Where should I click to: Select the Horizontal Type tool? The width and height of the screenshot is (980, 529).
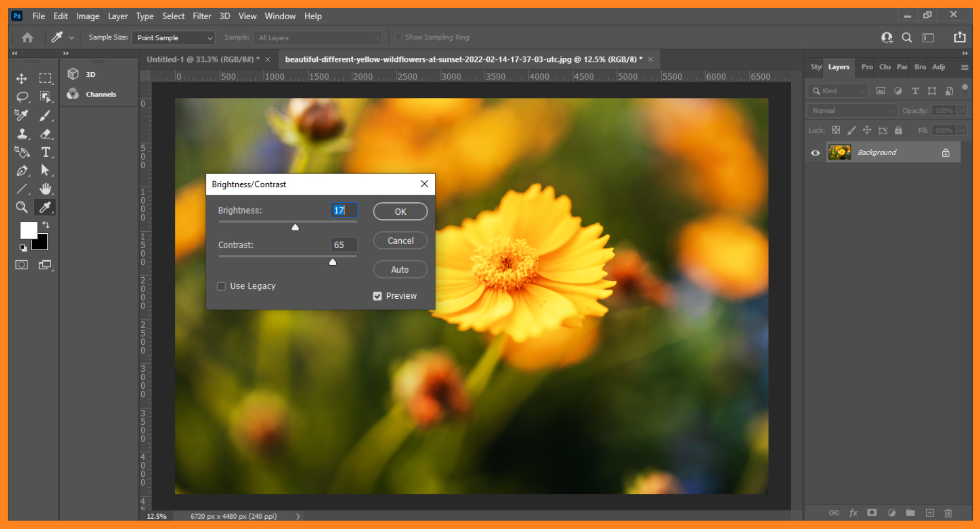coord(45,152)
